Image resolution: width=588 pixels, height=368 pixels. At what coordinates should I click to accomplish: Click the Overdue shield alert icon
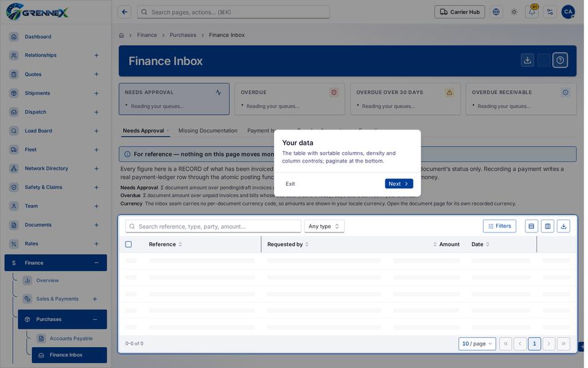pyautogui.click(x=334, y=93)
